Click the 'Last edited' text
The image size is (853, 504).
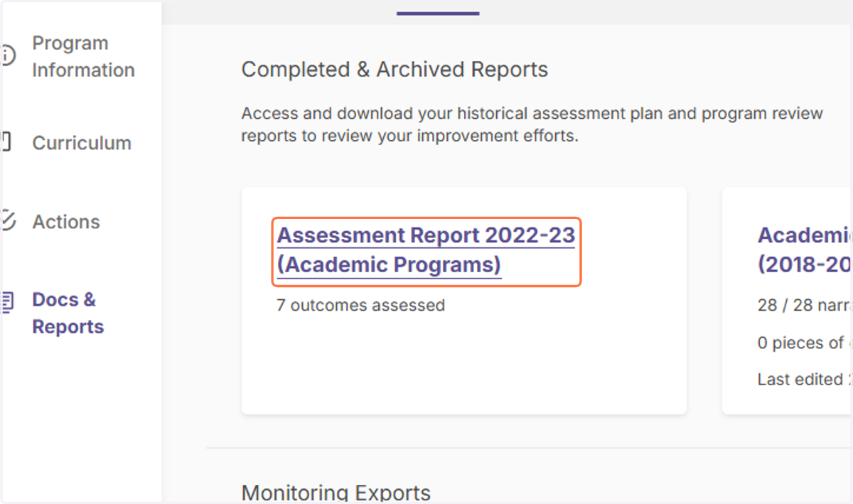click(x=804, y=380)
